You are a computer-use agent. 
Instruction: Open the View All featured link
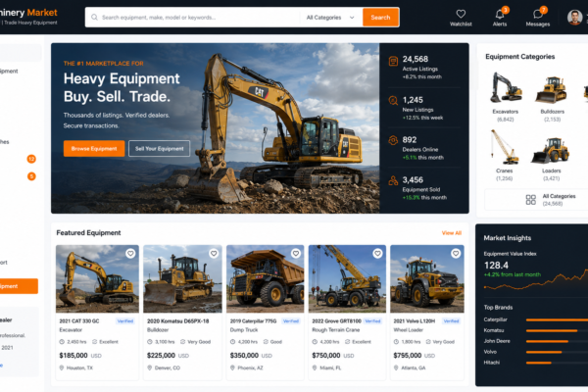pyautogui.click(x=452, y=233)
